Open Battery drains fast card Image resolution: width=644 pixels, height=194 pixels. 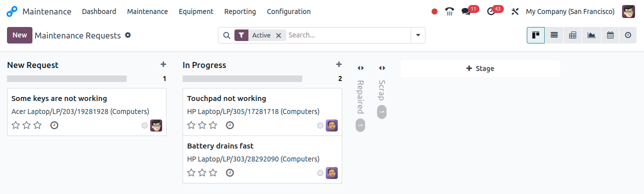point(262,159)
